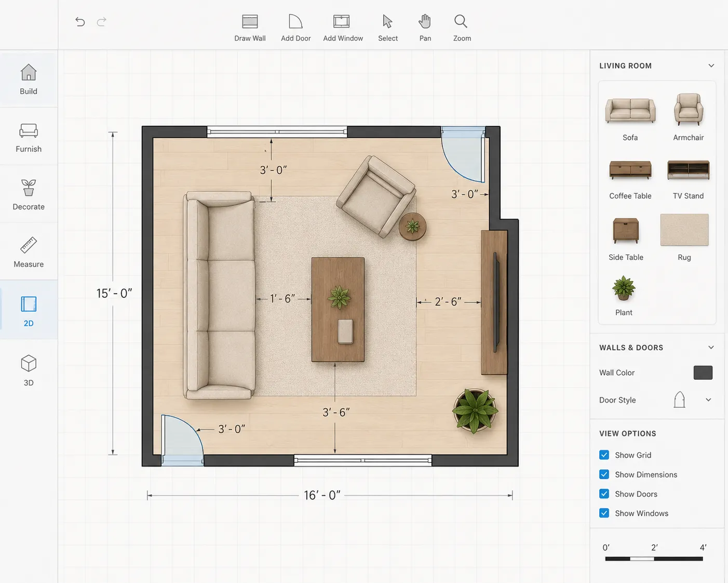Select the TV stand on right wall
This screenshot has height=583, width=728.
[494, 302]
